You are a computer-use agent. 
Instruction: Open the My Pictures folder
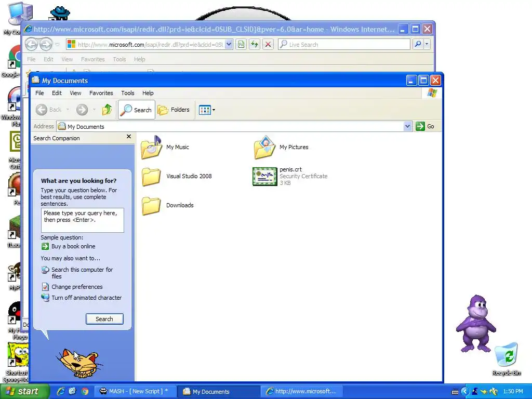[x=281, y=147]
